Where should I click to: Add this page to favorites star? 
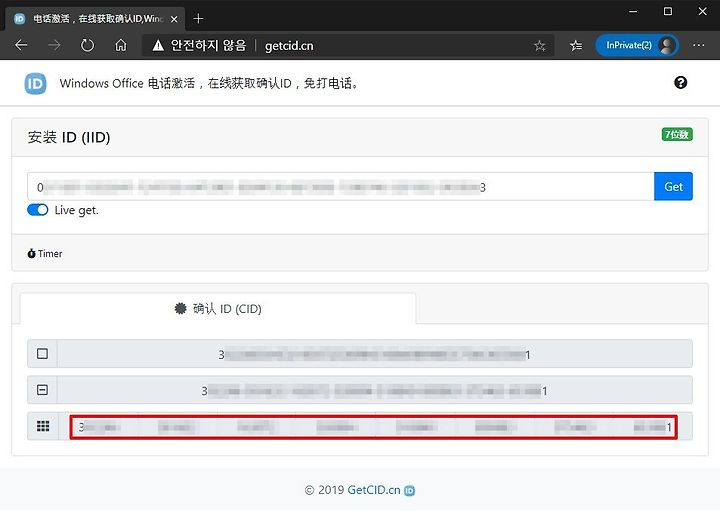click(540, 45)
